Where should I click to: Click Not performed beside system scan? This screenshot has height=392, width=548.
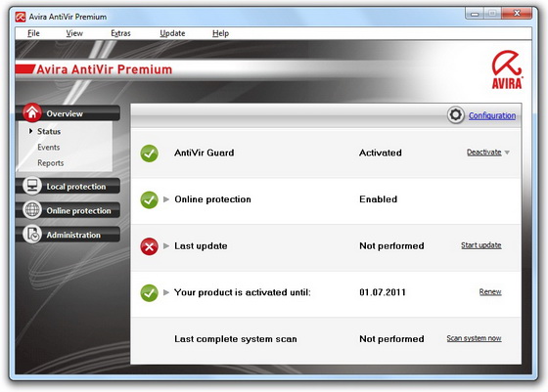pos(391,339)
